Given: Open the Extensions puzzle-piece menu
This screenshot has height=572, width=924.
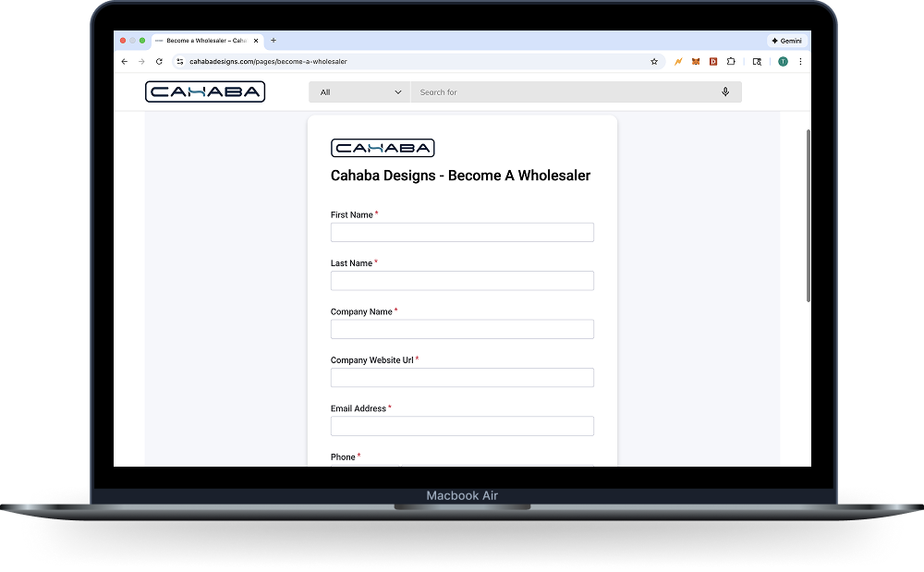Looking at the screenshot, I should point(731,62).
